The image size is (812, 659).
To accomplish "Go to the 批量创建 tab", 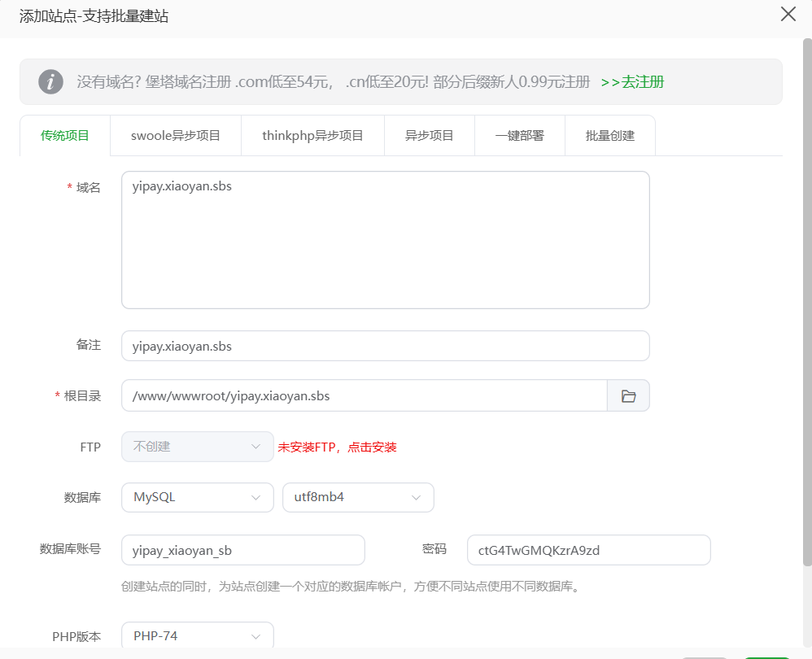I will (609, 136).
